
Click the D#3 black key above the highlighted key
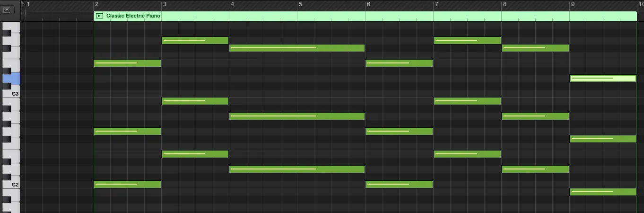7,71
